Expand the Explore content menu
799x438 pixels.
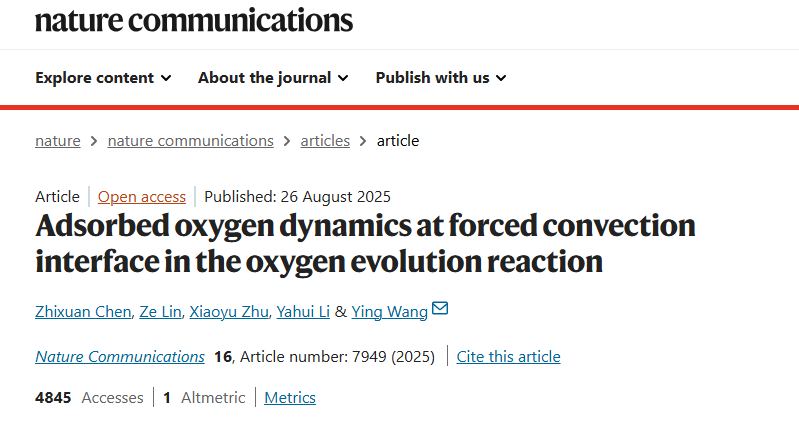click(x=103, y=77)
